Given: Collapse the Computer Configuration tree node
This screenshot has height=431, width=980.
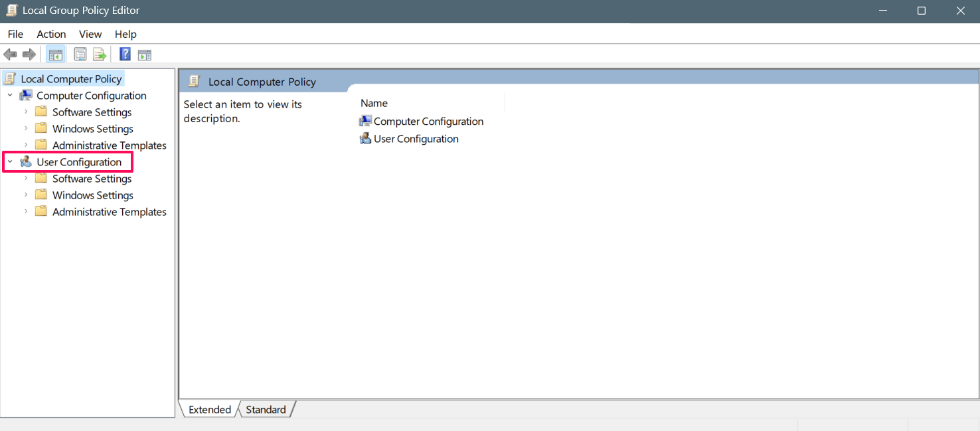Looking at the screenshot, I should click(10, 96).
